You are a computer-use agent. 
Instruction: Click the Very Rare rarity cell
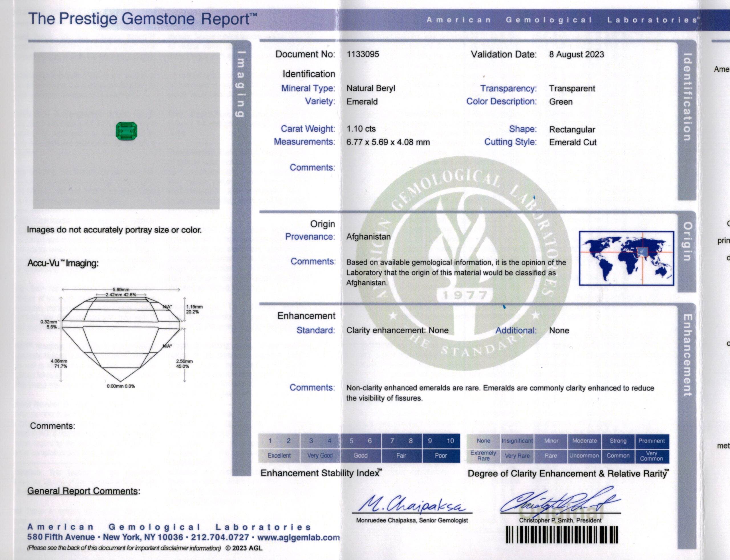517,456
